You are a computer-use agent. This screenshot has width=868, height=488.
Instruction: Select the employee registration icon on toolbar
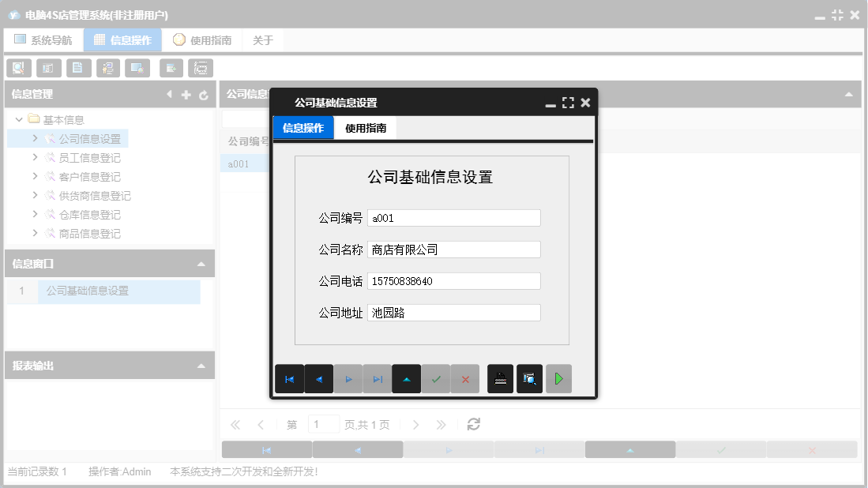[x=108, y=67]
